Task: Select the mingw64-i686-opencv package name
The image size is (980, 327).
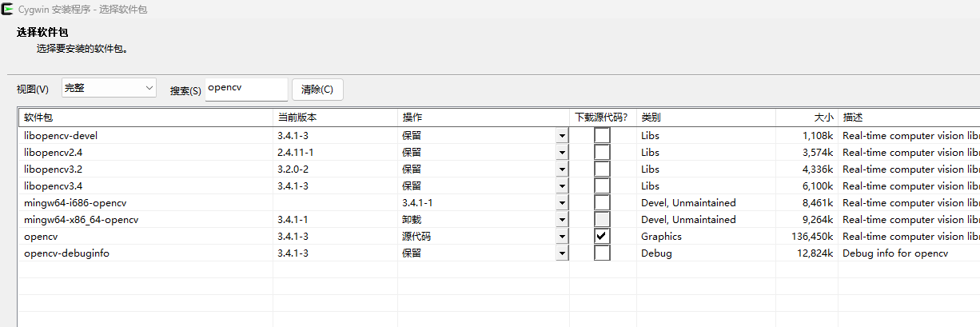Action: pos(75,203)
